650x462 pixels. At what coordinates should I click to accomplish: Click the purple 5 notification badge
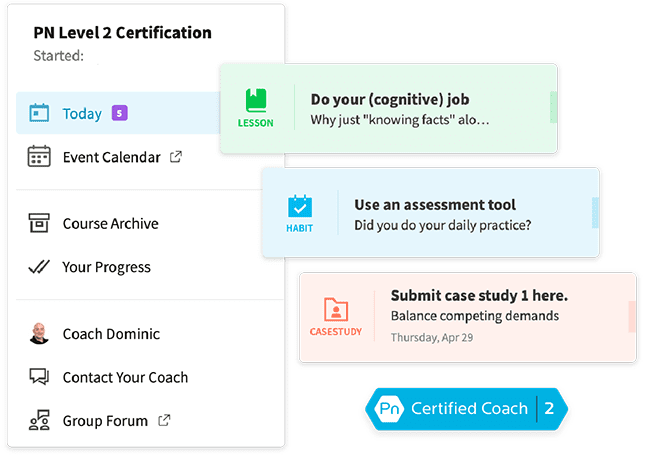[119, 113]
